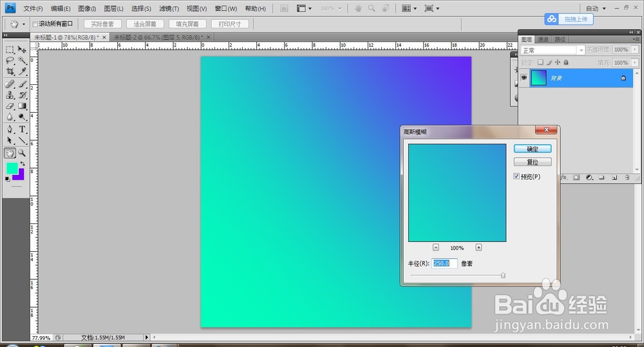The height and width of the screenshot is (347, 644).
Task: Toggle lock image pixels brush icon
Action: tap(549, 62)
